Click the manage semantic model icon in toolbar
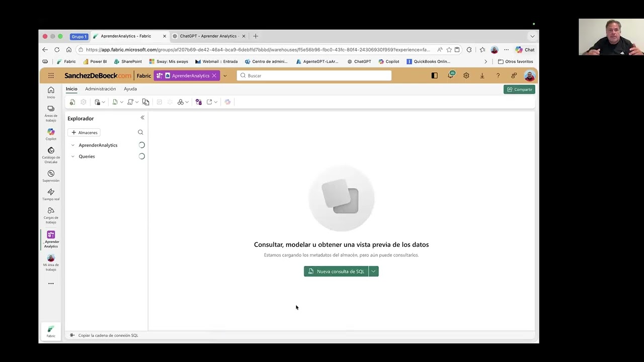This screenshot has height=362, width=644. (x=198, y=102)
